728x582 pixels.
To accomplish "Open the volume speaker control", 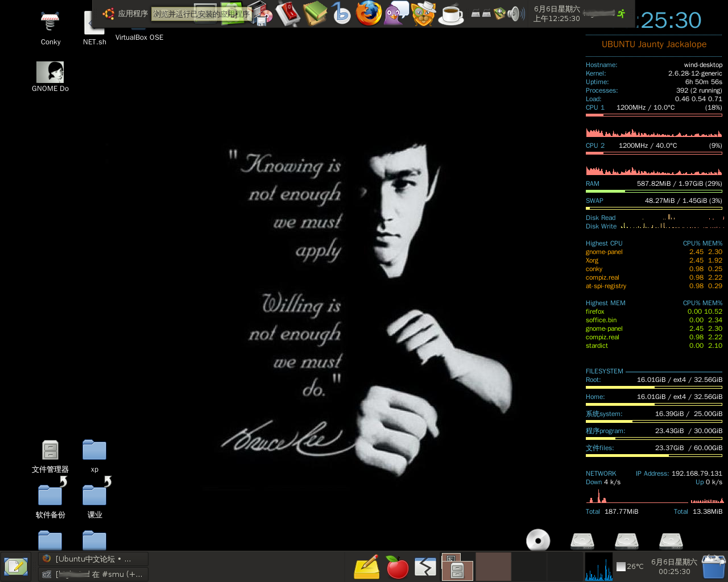I will (515, 14).
